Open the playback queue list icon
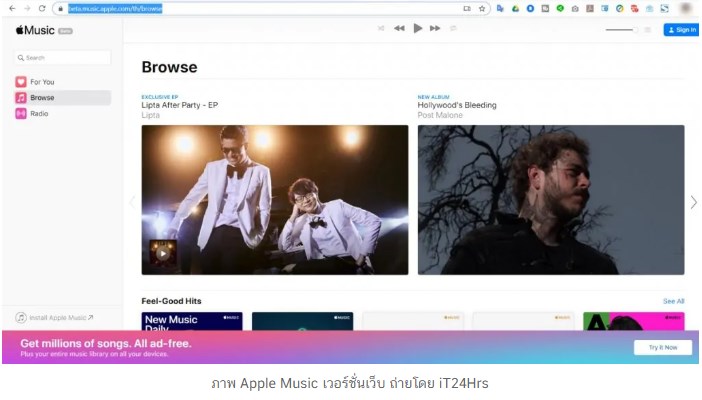The height and width of the screenshot is (400, 702). tap(647, 30)
